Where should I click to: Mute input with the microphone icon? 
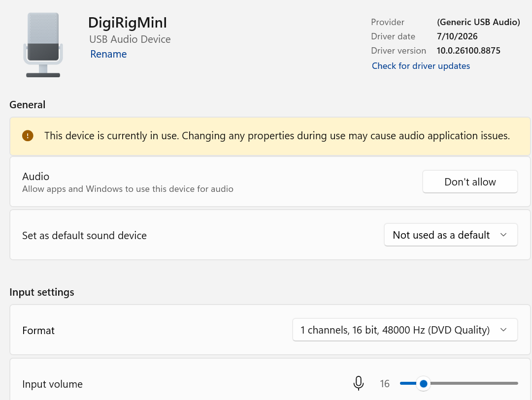[358, 383]
